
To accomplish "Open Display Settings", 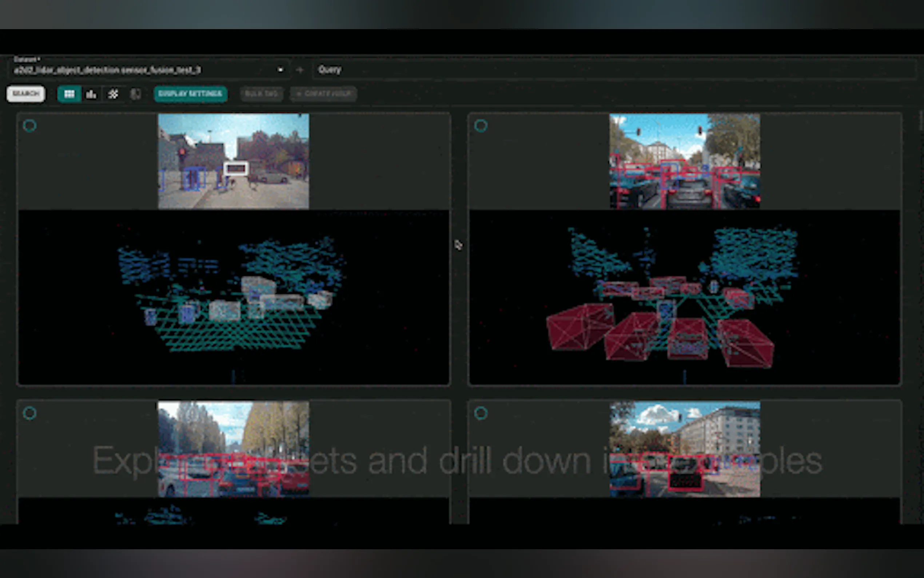I will click(x=190, y=94).
